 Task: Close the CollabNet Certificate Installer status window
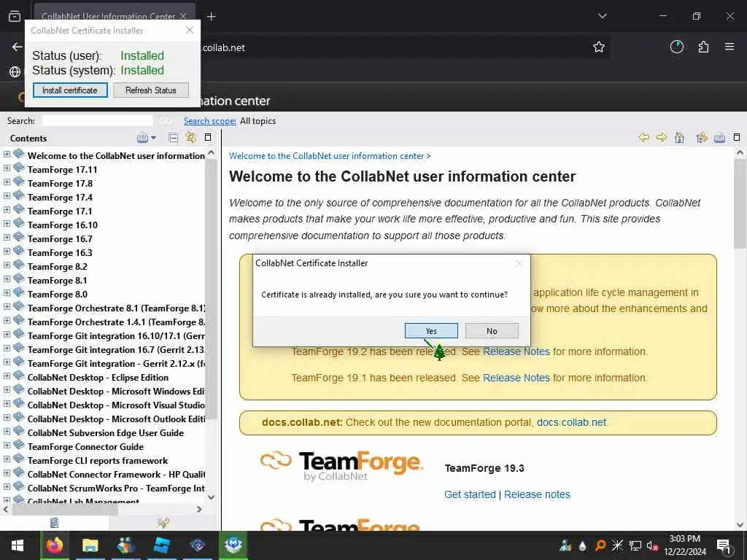click(190, 30)
